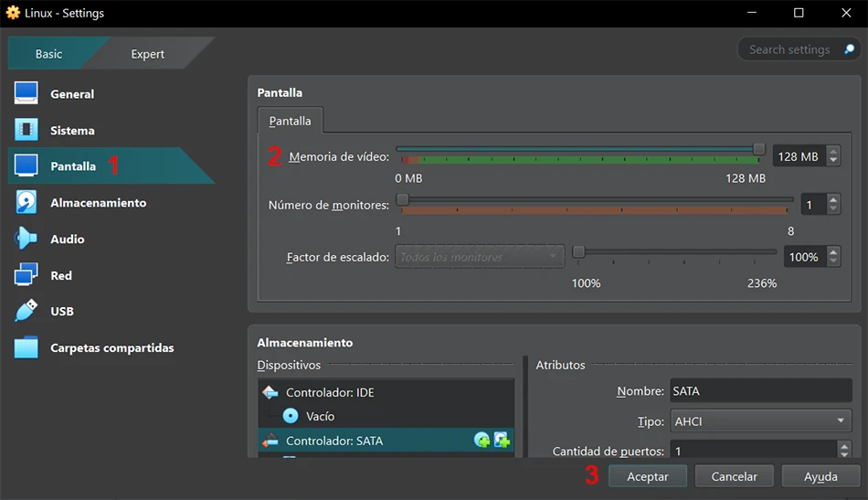The width and height of the screenshot is (868, 500).
Task: Switch to Expert mode tab
Action: 147,54
